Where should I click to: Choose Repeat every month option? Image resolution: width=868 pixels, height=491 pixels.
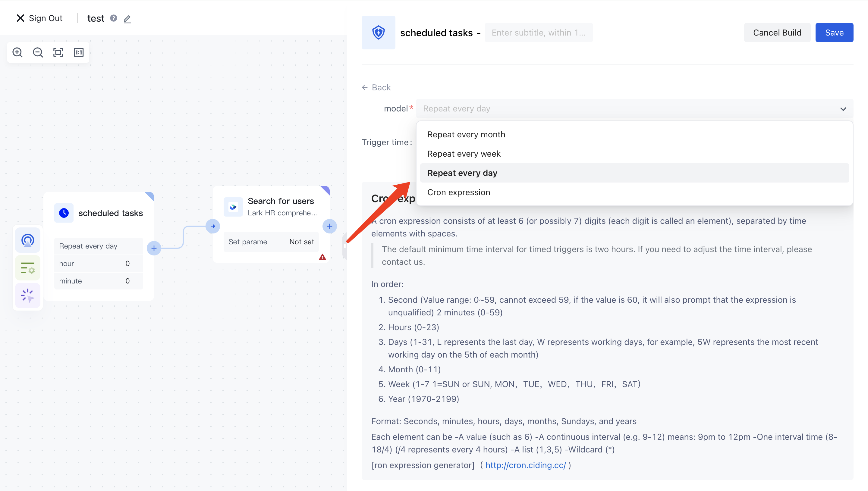point(466,135)
